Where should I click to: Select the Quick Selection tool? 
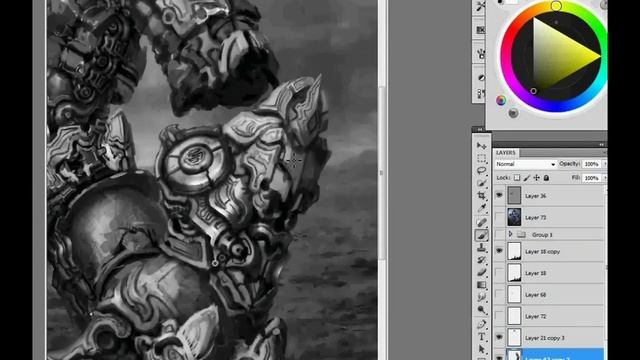pos(482,183)
